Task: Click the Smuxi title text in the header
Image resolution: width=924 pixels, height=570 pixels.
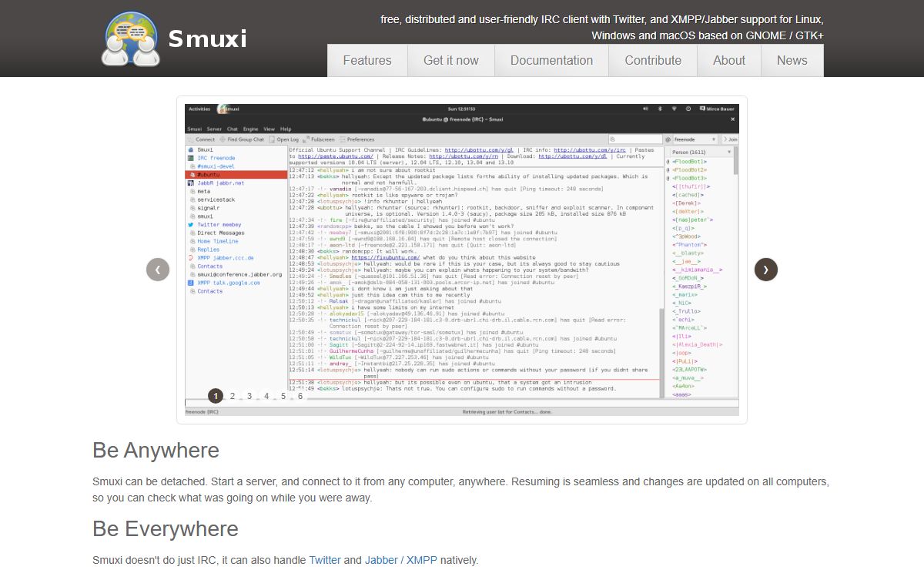Action: pyautogui.click(x=207, y=39)
